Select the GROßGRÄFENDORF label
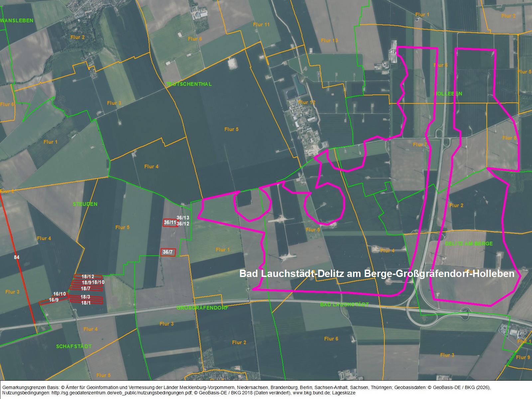Viewport: 532px width, 399px height. click(202, 308)
